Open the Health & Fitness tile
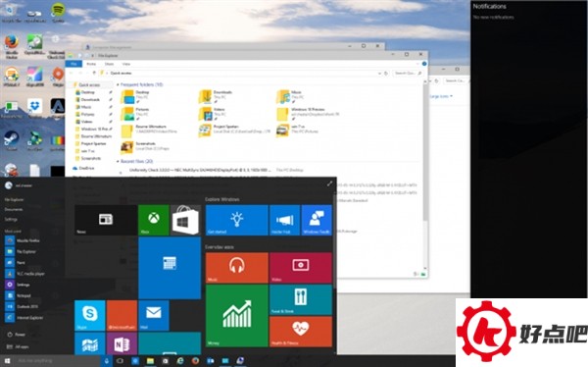The height and width of the screenshot is (367, 588). [x=301, y=332]
